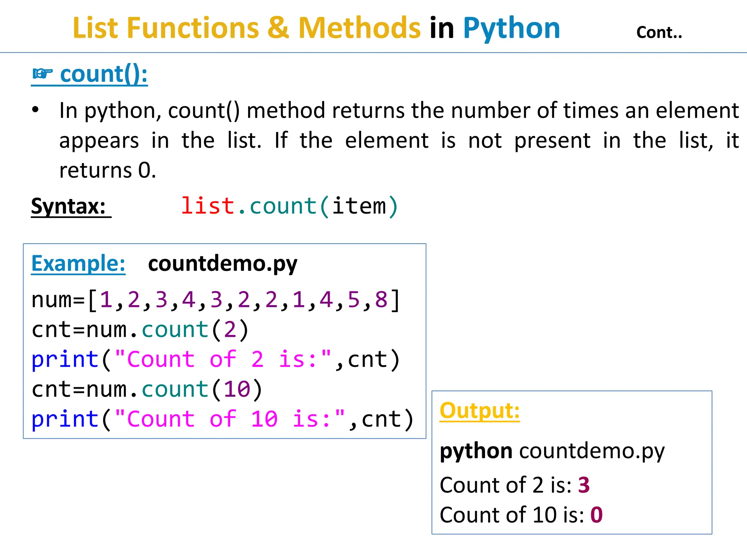Viewport: 747px width, 560px height.
Task: Click the print "Count of 10 is:" line
Action: (223, 419)
